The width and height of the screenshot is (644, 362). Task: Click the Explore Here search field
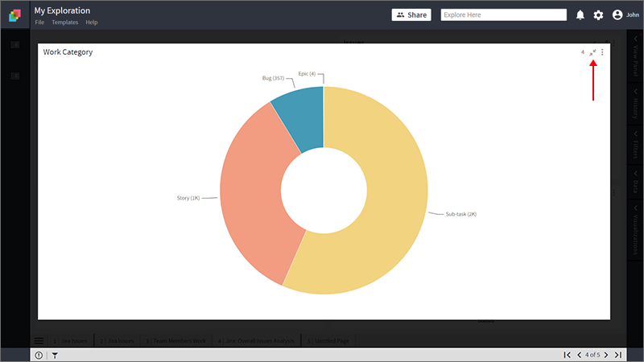click(x=504, y=14)
